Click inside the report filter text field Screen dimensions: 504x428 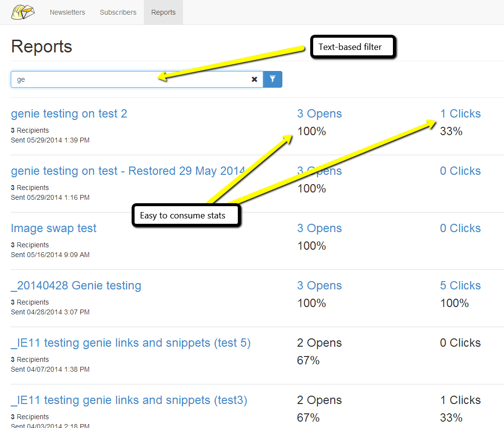(x=127, y=79)
